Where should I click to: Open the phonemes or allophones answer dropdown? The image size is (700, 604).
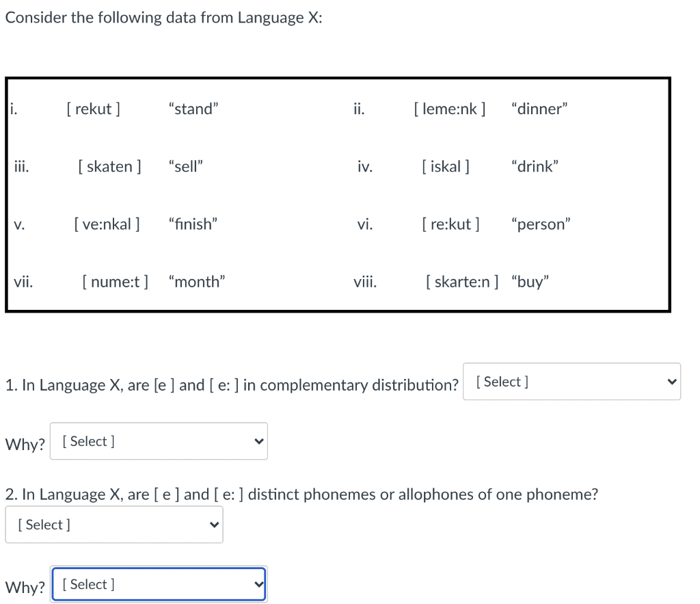(x=114, y=525)
